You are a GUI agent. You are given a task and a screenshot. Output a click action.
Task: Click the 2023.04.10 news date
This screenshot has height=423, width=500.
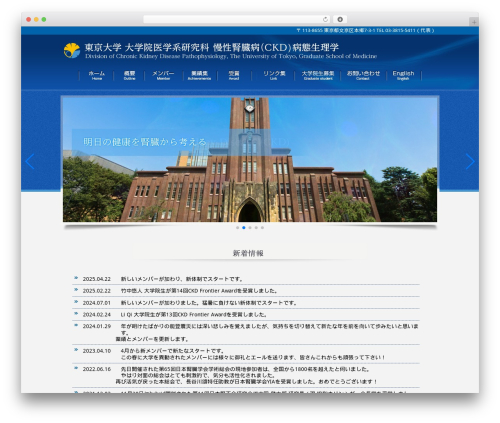click(x=97, y=351)
